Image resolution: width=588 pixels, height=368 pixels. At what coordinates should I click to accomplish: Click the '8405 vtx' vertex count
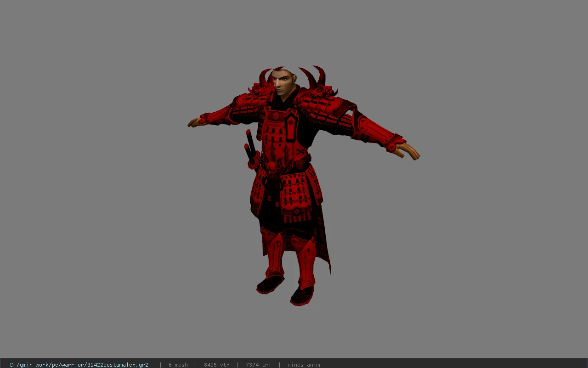click(217, 365)
